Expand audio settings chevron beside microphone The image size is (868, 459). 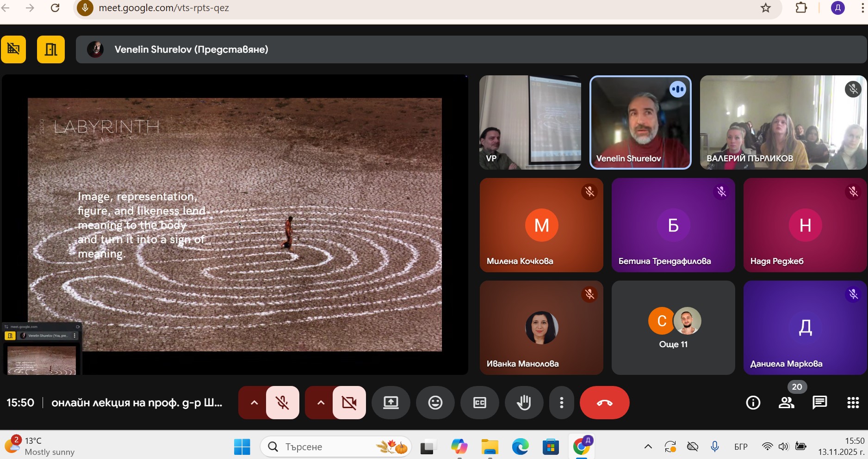tap(254, 403)
